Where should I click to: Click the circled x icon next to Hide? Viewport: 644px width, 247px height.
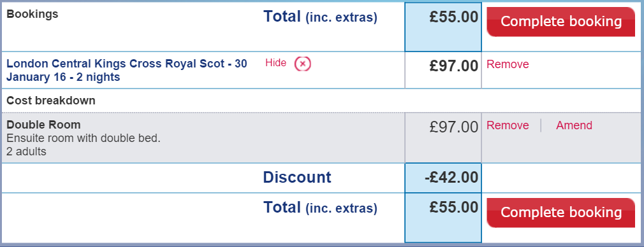point(303,64)
